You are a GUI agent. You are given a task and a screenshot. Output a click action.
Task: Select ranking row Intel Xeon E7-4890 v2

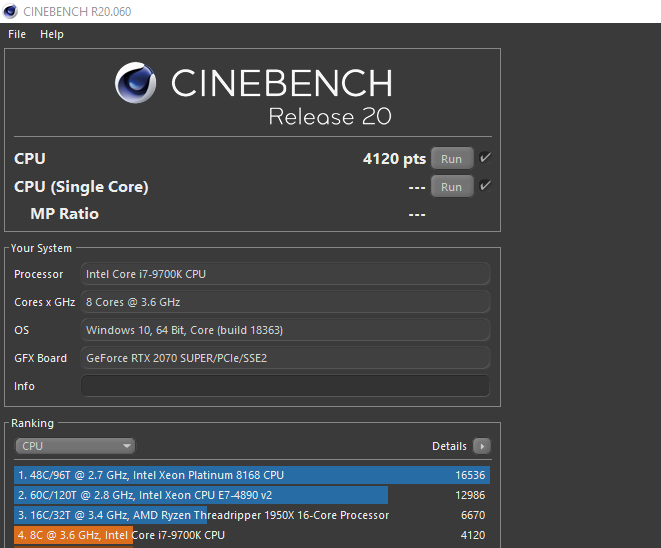[252, 495]
